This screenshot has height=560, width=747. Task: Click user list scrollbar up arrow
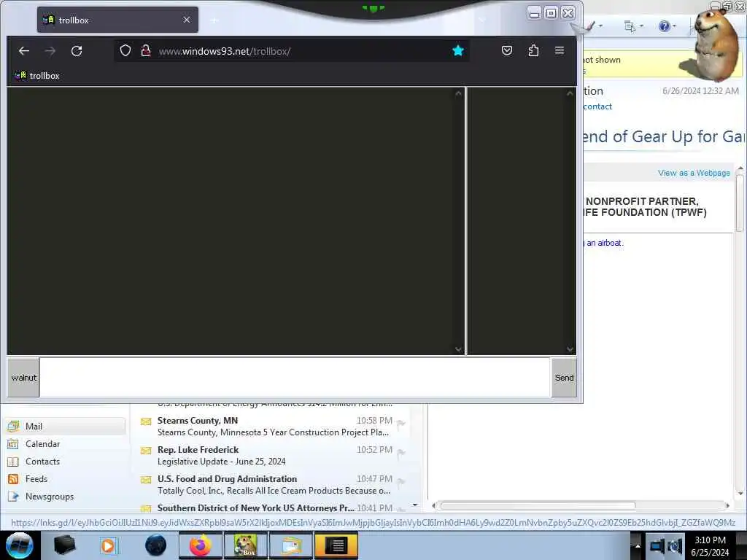tap(570, 94)
